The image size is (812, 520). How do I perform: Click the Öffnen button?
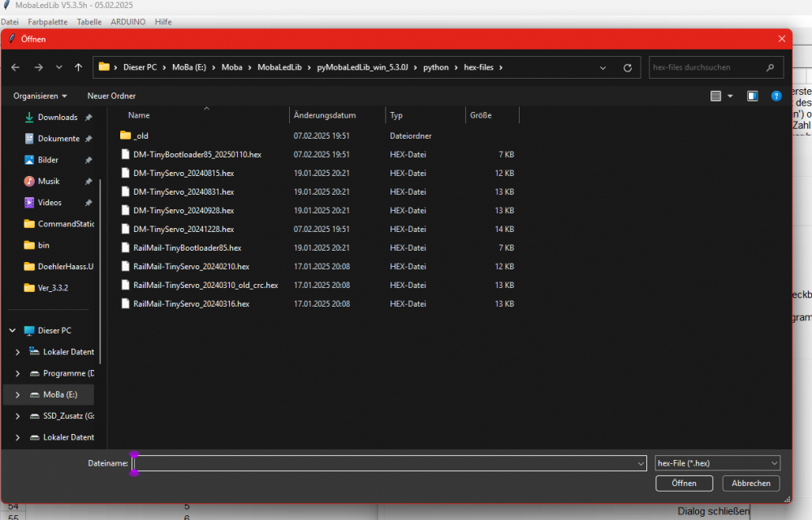click(x=684, y=483)
